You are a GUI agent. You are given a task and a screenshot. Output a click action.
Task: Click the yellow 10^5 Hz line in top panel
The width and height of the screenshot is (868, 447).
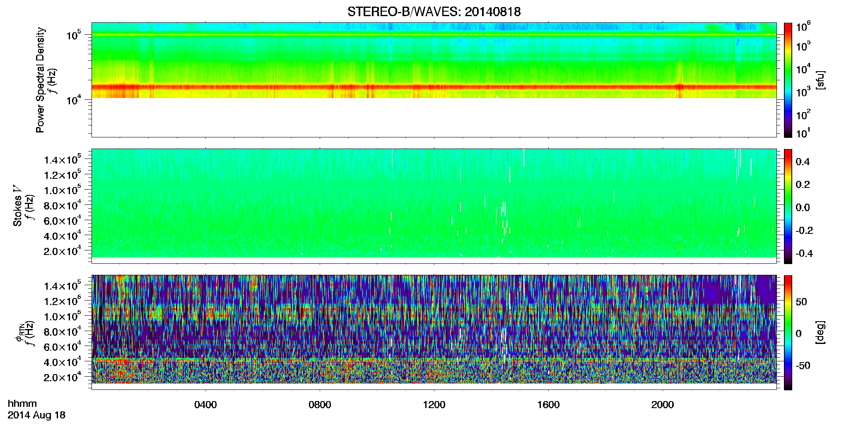[434, 35]
